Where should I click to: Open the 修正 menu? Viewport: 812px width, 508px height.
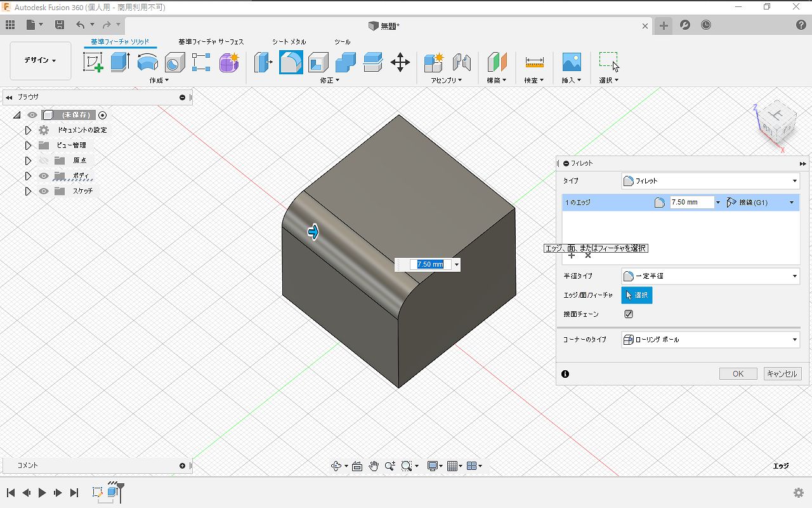click(330, 81)
